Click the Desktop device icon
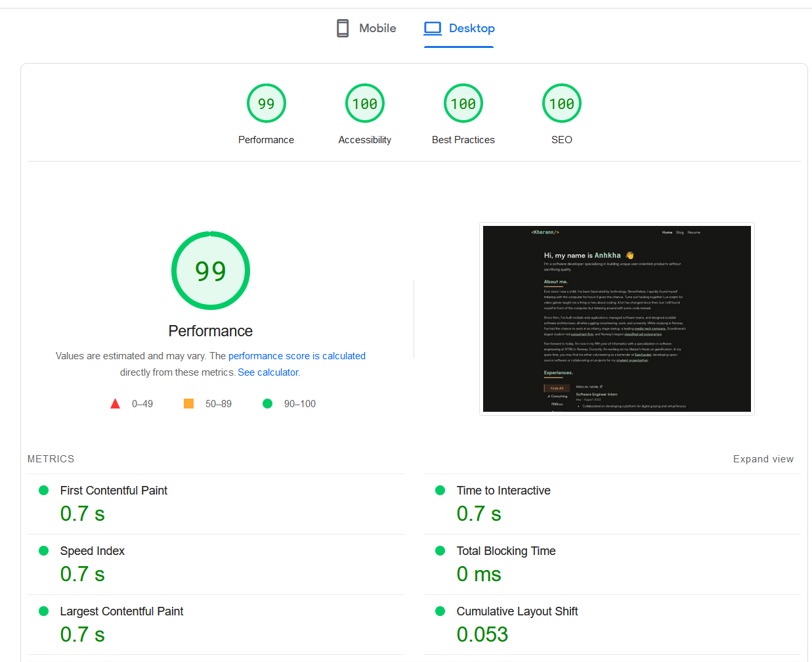 click(432, 28)
